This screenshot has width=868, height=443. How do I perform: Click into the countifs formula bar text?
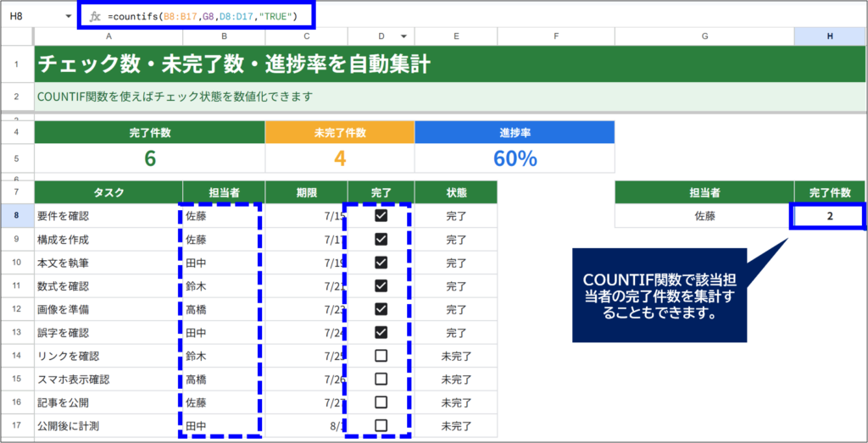tap(203, 17)
